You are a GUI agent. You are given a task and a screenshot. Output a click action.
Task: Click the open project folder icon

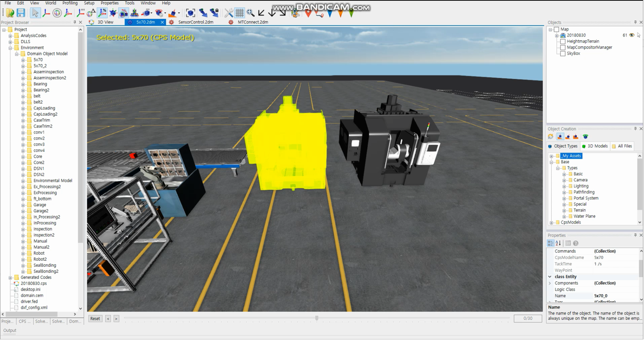pyautogui.click(x=10, y=13)
